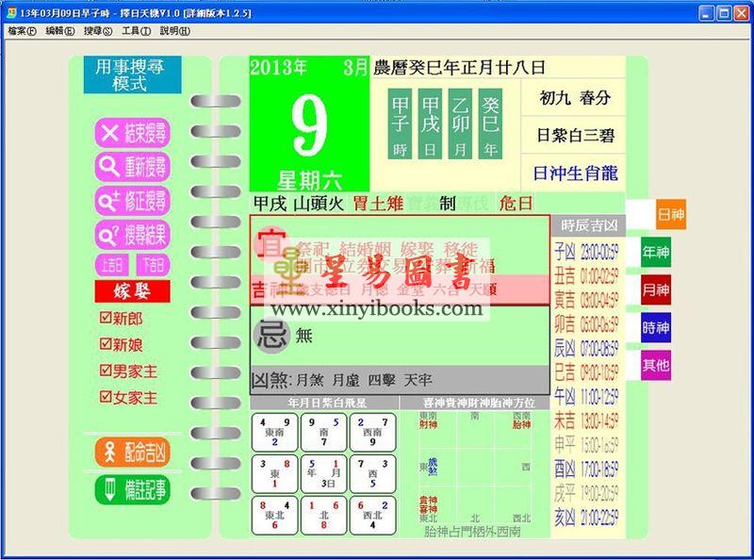
Task: Click the 危日 label
Action: [x=516, y=204]
